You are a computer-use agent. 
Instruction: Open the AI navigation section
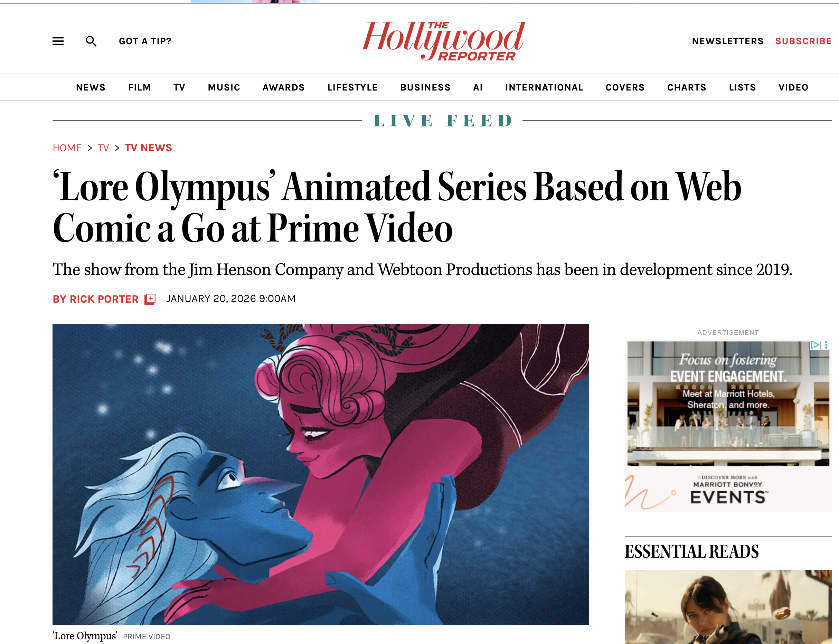click(478, 87)
